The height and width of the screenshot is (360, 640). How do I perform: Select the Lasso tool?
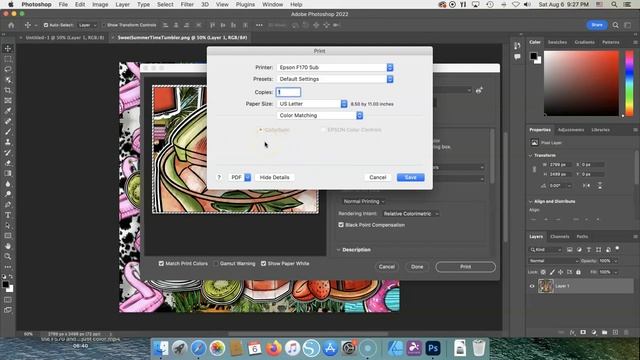tap(8, 69)
